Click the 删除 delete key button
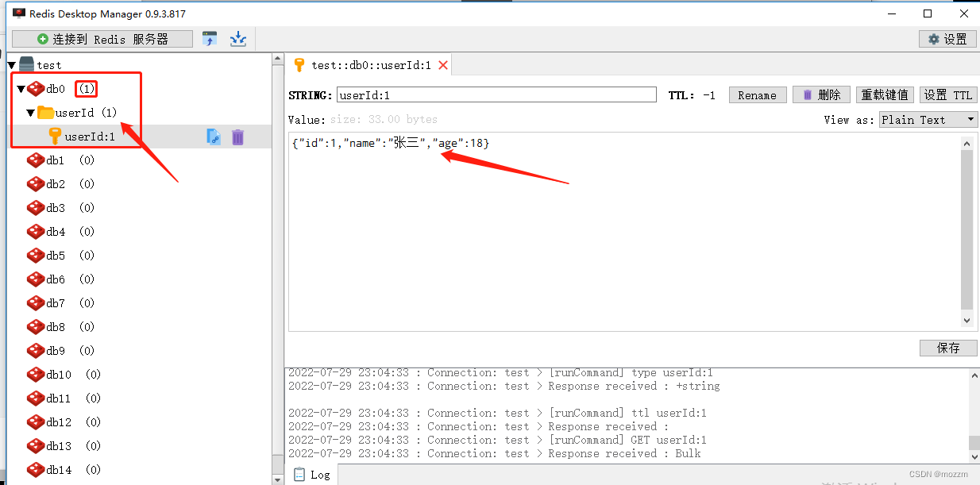This screenshot has width=980, height=485. (x=822, y=95)
